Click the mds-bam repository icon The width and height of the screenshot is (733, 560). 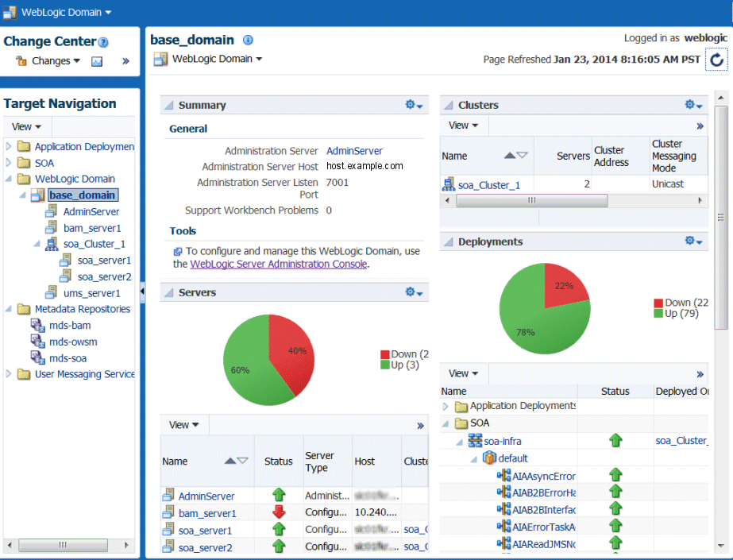38,325
